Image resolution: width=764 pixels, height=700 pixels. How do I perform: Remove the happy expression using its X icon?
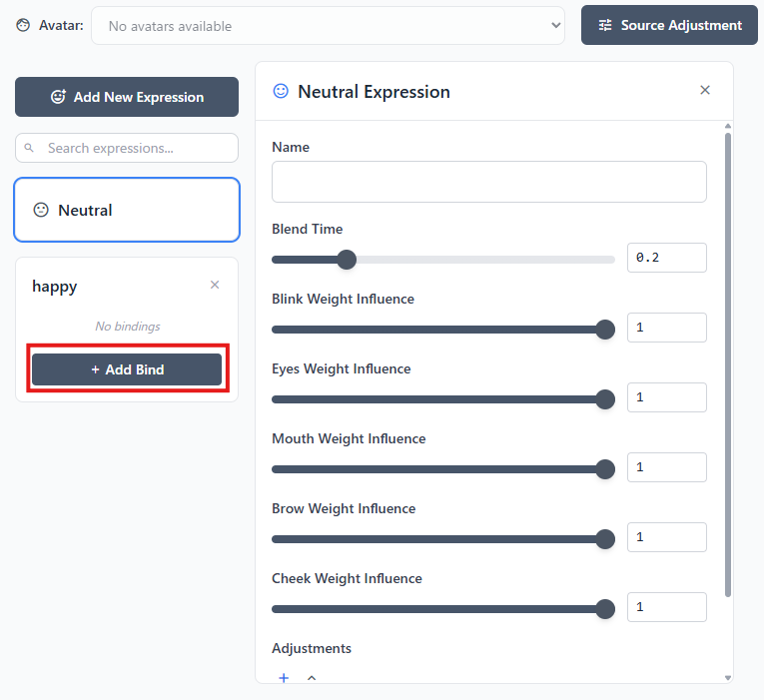(x=215, y=285)
